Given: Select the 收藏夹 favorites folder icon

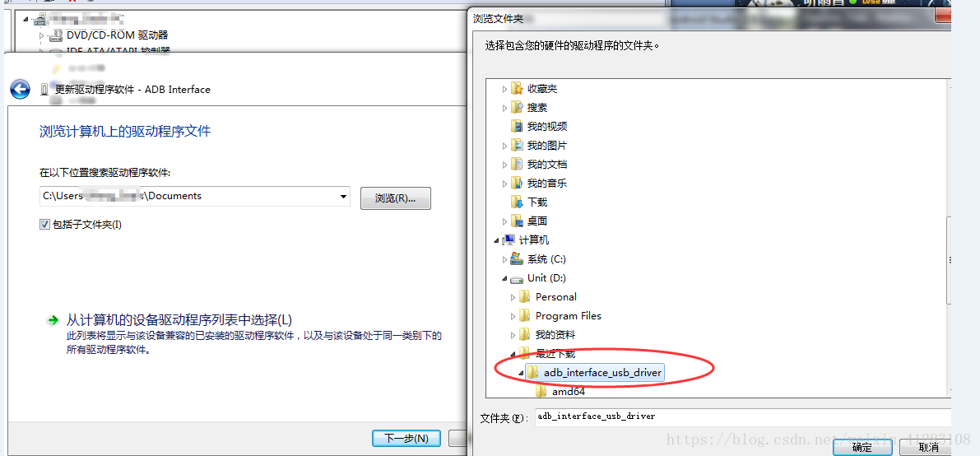Looking at the screenshot, I should pos(516,89).
